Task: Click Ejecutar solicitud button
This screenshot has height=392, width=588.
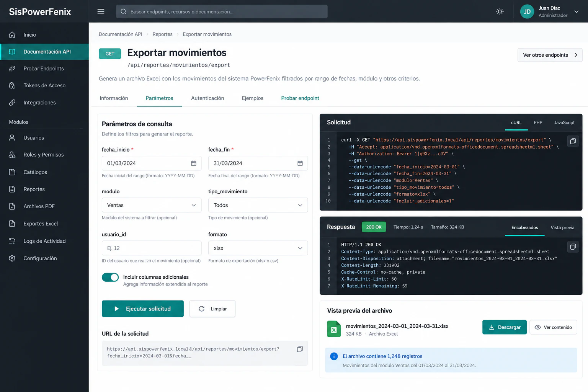Action: [x=143, y=309]
